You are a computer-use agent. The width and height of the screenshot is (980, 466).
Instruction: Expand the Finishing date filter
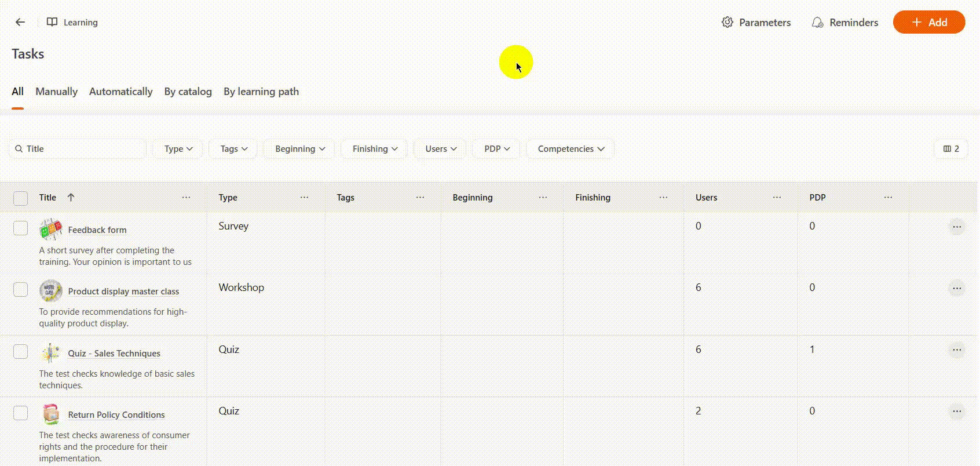(x=375, y=149)
